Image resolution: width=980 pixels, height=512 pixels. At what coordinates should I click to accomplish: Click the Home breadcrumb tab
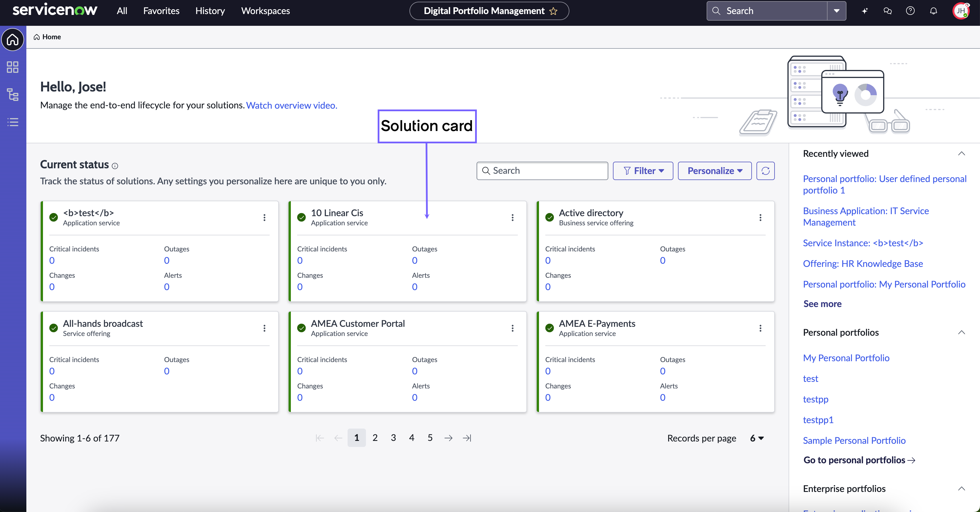[x=47, y=37]
